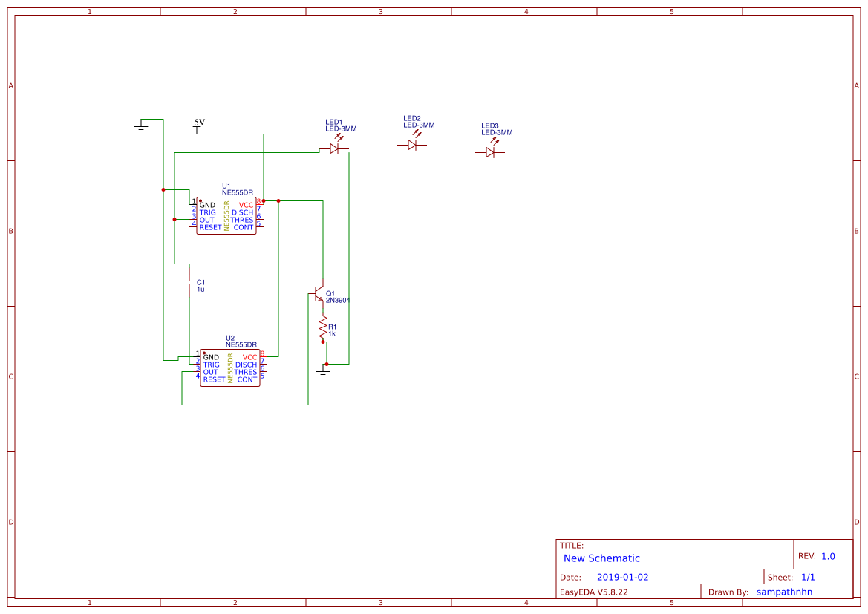
Task: Click the 1k resistor value
Action: (332, 334)
